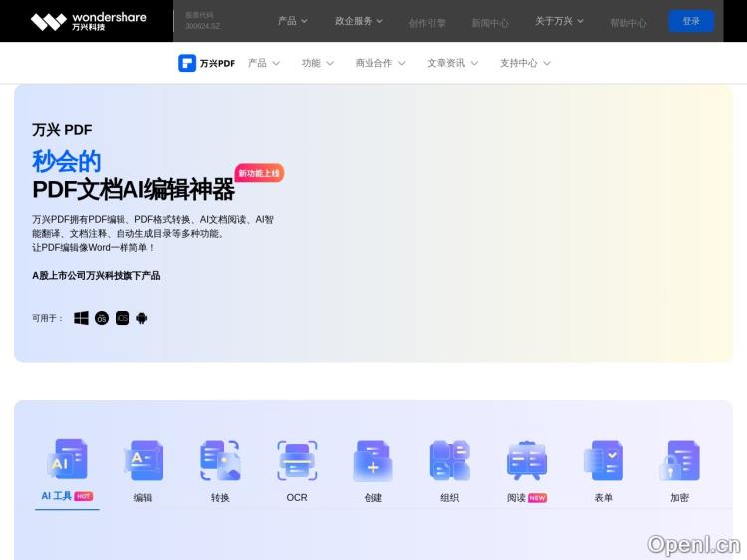Click the Wondershare 万兴科技 logo
Screen dimensions: 747x560
coord(89,21)
